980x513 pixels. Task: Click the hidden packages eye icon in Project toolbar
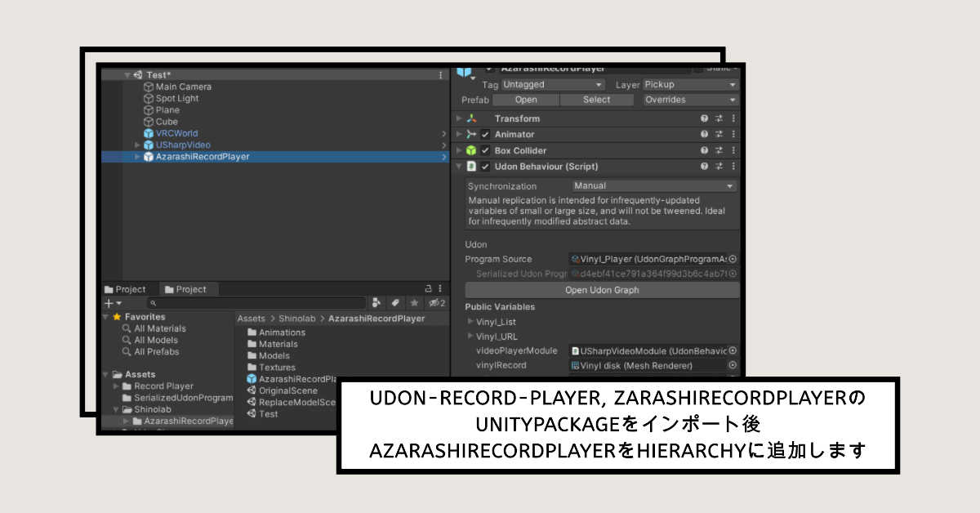point(433,303)
